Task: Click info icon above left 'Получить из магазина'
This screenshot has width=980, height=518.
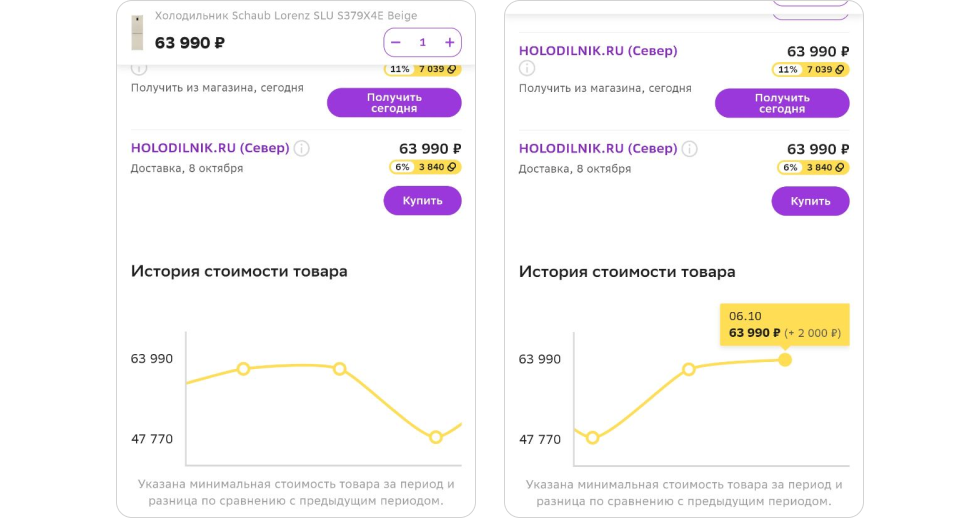Action: coord(139,69)
